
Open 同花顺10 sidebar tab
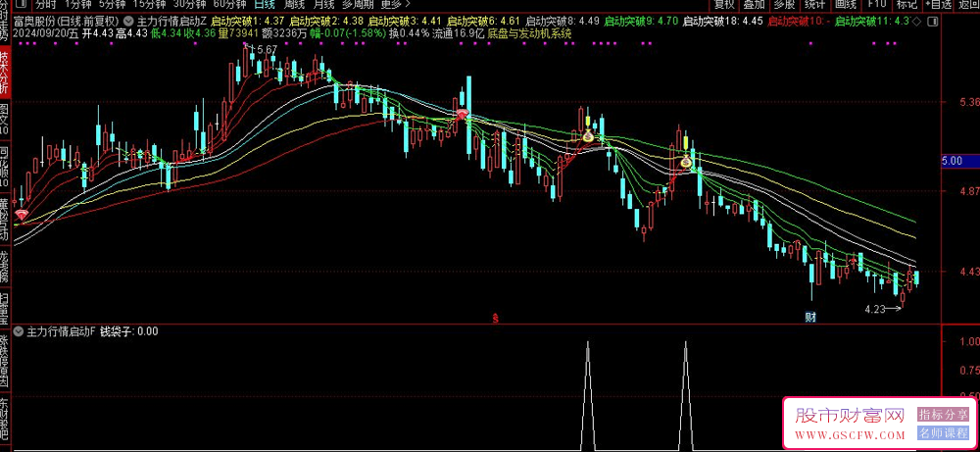(4, 168)
